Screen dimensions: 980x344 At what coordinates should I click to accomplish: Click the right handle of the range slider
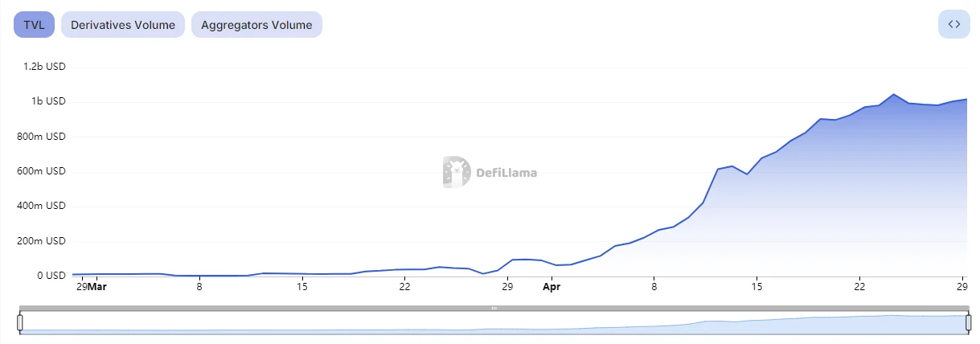pos(969,322)
